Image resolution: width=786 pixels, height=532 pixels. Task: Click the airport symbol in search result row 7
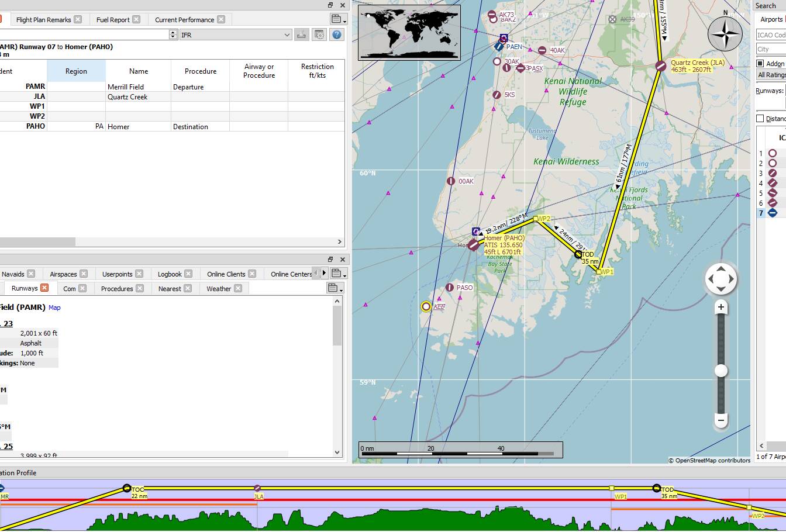coord(771,213)
